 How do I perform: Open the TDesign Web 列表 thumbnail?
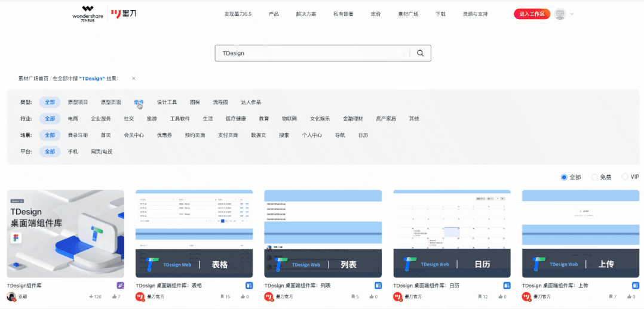point(323,233)
